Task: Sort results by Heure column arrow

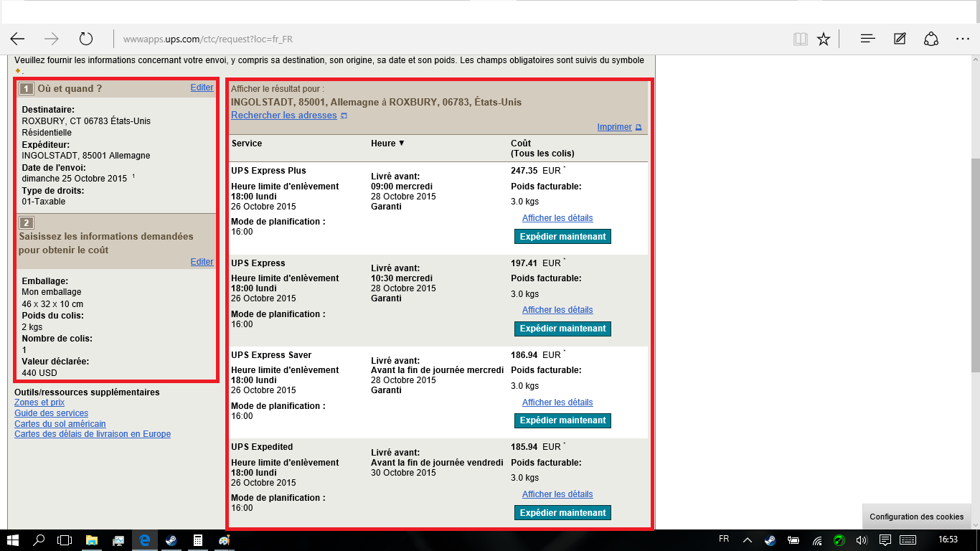Action: pyautogui.click(x=401, y=143)
